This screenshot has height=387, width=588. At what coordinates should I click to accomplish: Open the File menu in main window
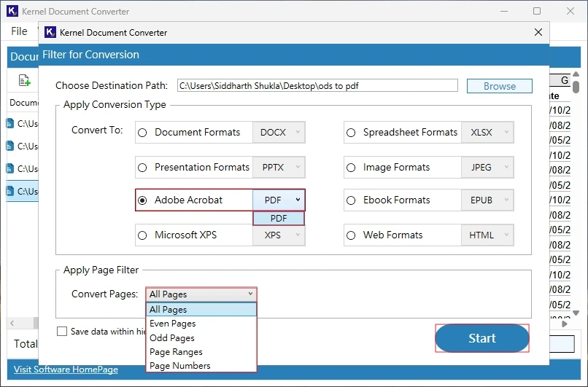coord(19,31)
